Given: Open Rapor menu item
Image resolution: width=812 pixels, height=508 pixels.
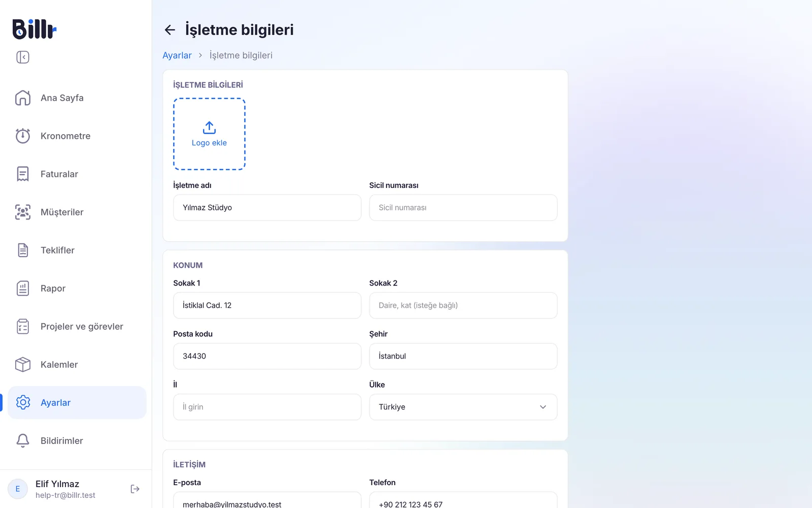Looking at the screenshot, I should click(77, 288).
